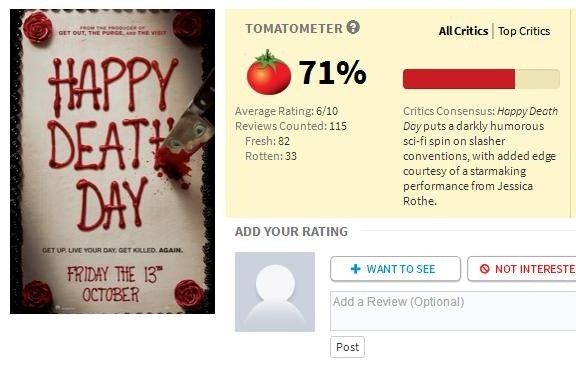This screenshot has width=576, height=368.
Task: Click the Rotten: 33 count
Action: [271, 156]
